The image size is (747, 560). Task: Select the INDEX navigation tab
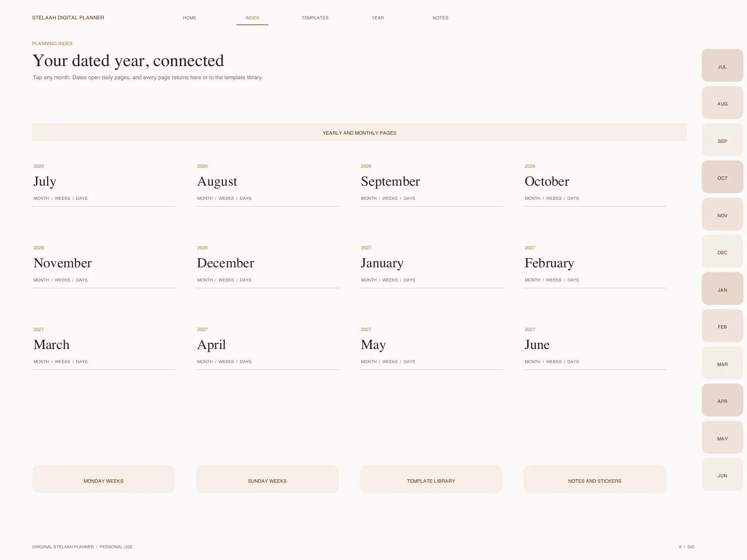(252, 18)
